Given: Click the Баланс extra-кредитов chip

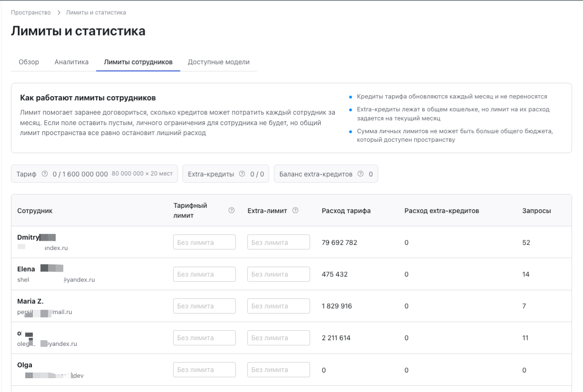Looking at the screenshot, I should 326,174.
